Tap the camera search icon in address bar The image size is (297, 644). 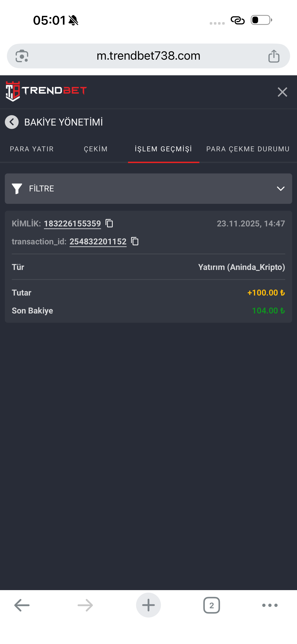22,56
